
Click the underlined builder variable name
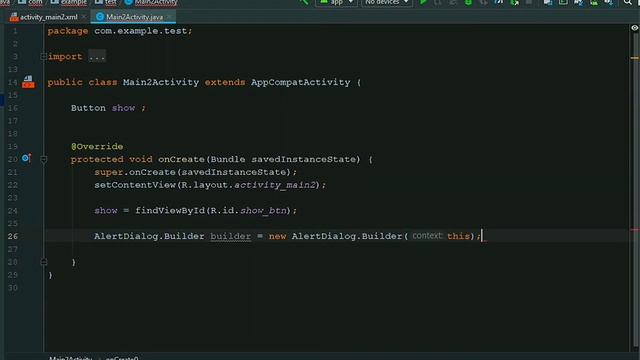[x=231, y=236]
